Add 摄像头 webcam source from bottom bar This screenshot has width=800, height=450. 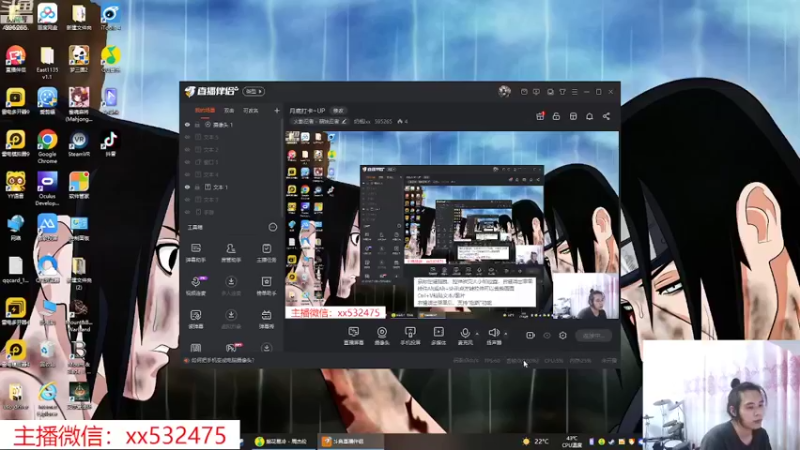tap(382, 336)
